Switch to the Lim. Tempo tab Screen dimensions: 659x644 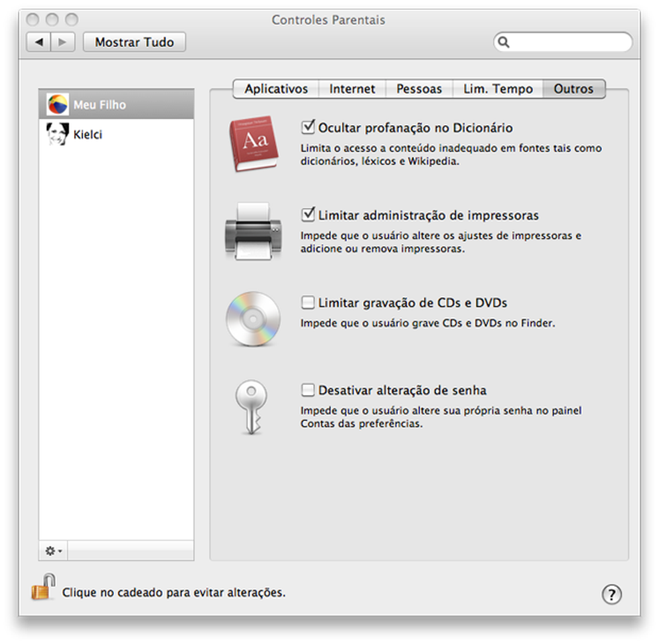click(498, 88)
